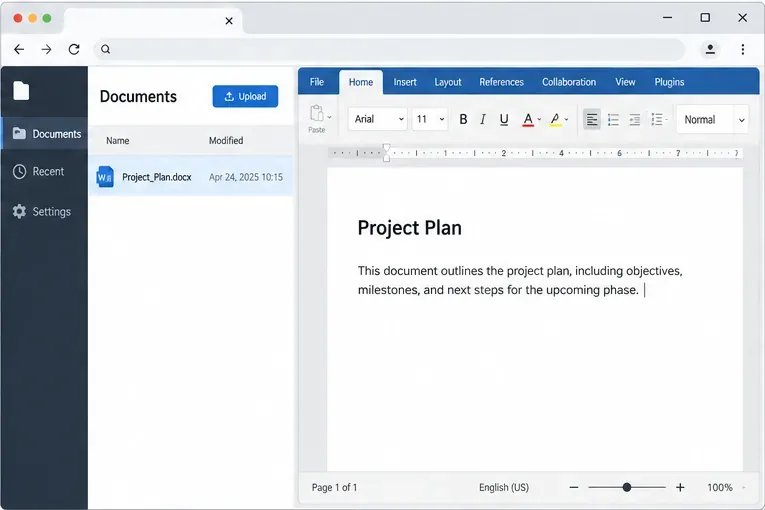
Task: Open Settings in the sidebar
Action: pyautogui.click(x=45, y=211)
